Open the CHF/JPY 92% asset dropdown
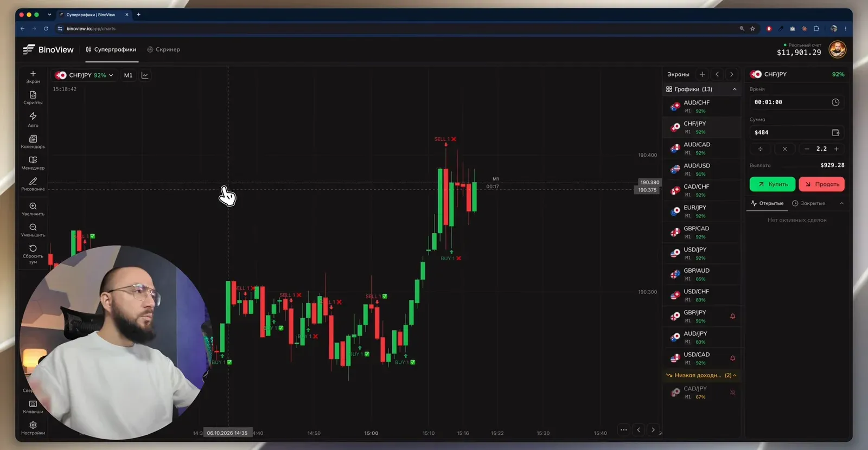This screenshot has width=868, height=450. (x=84, y=75)
